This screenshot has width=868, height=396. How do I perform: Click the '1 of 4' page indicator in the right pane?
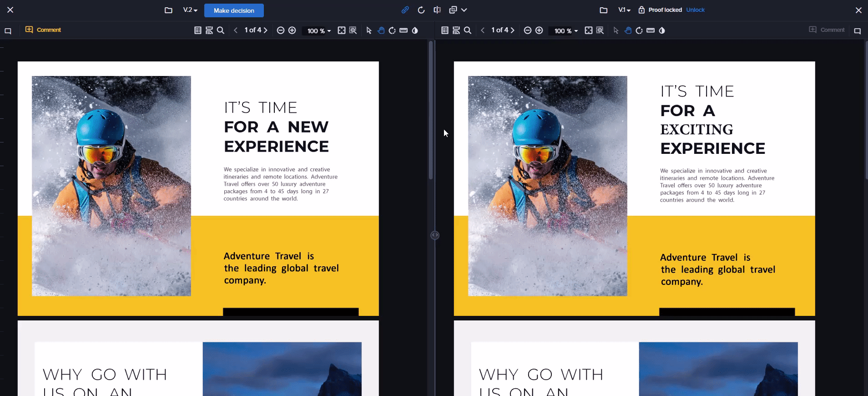click(x=500, y=30)
